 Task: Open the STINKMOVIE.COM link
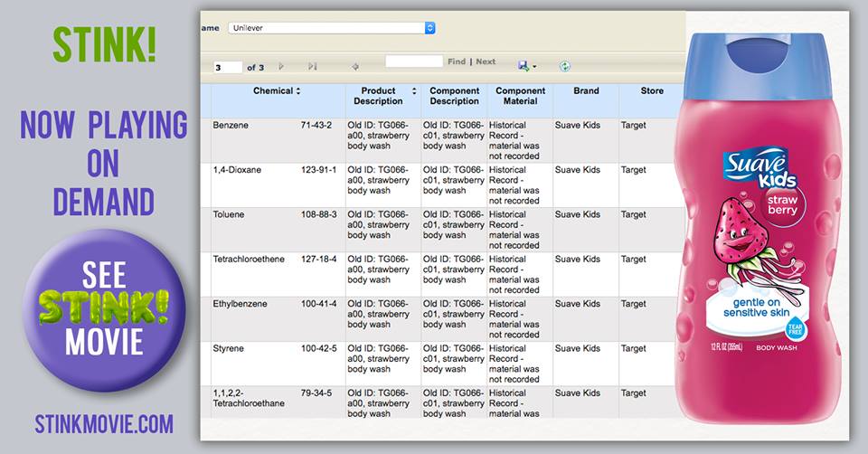pos(104,424)
